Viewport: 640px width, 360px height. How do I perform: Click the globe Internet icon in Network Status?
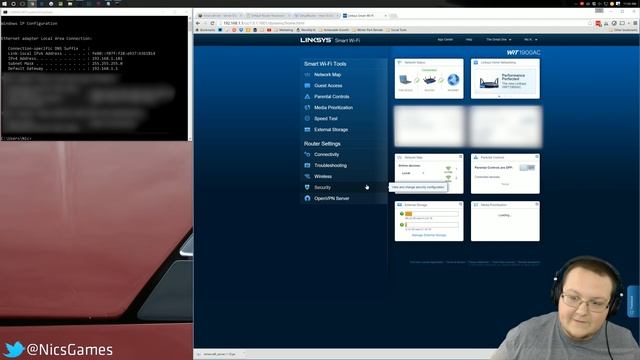tap(453, 80)
